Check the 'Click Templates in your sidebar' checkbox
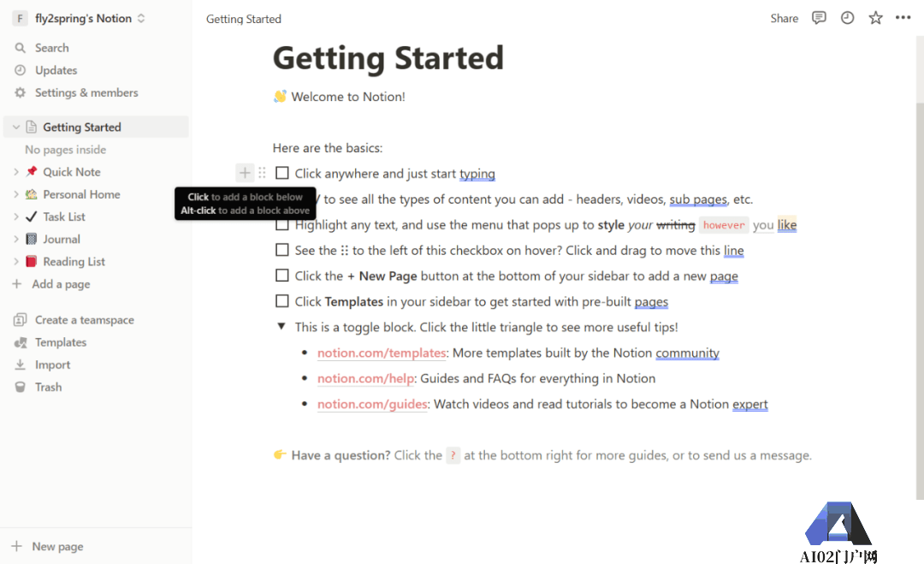This screenshot has height=564, width=924. (x=282, y=301)
